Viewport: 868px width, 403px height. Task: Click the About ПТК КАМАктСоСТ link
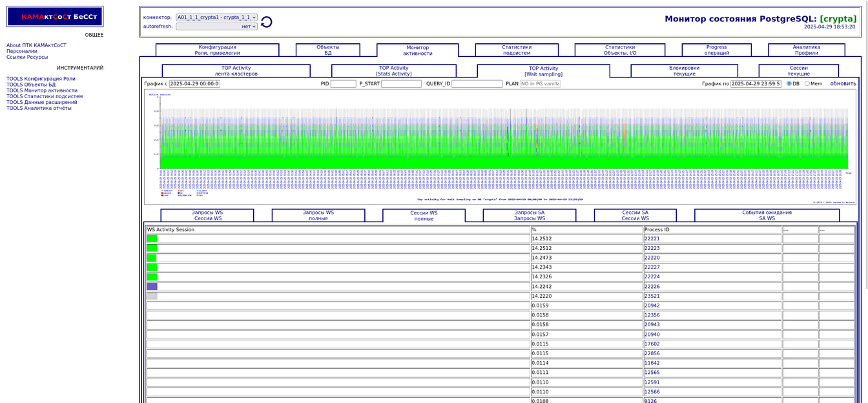(36, 46)
